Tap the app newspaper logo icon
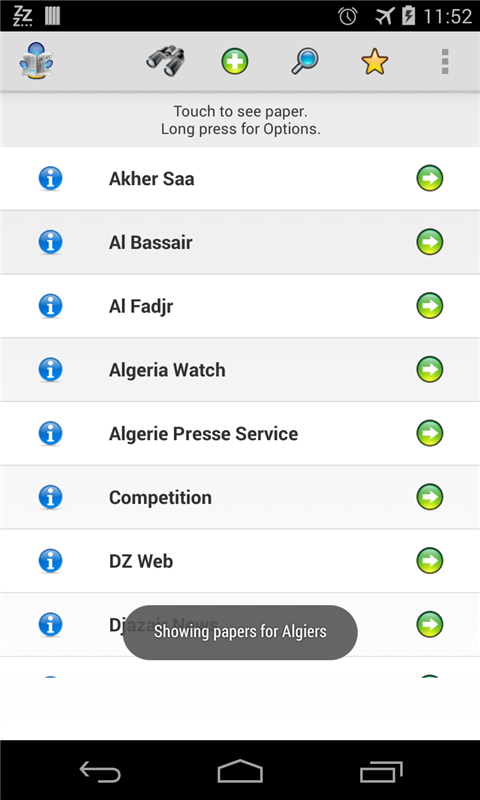480x800 pixels. click(36, 61)
